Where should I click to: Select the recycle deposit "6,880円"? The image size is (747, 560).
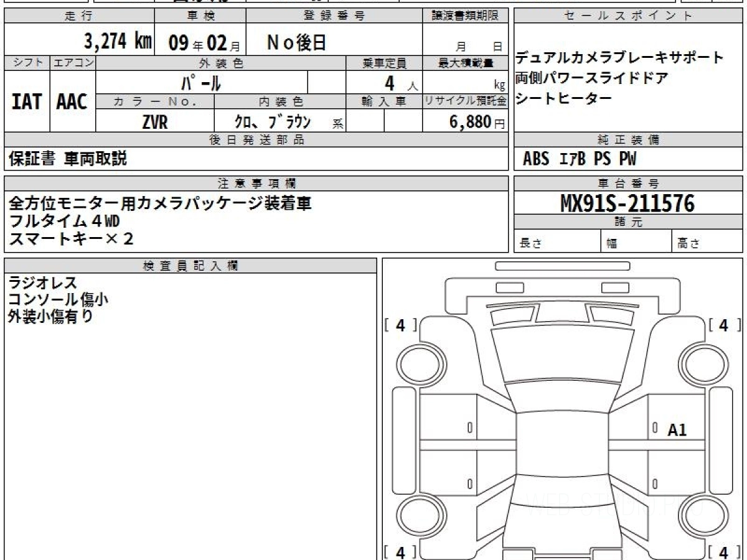point(477,122)
